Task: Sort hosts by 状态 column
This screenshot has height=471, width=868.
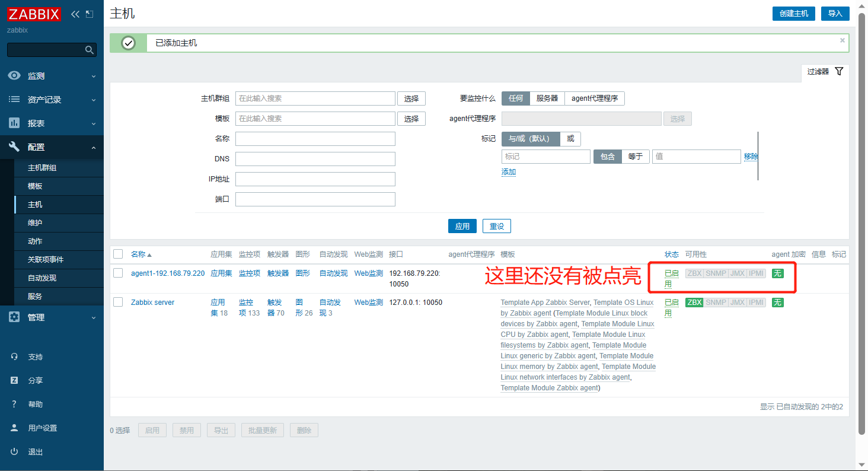Action: click(x=672, y=254)
